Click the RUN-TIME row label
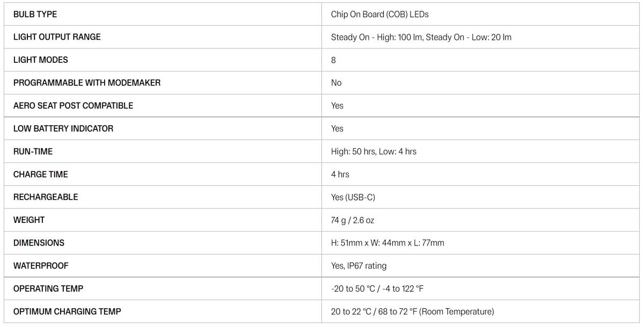 (33, 151)
